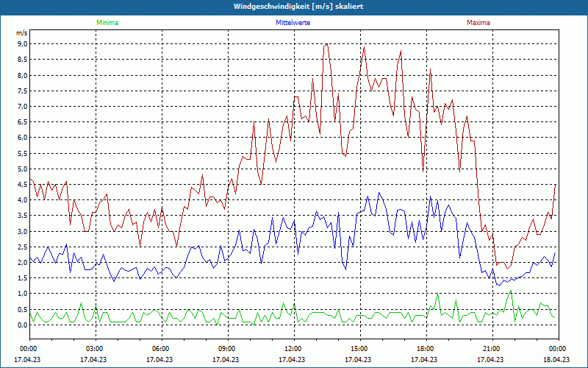Click the 9,0 y-axis value
This screenshot has height=368, width=588.
pos(23,44)
